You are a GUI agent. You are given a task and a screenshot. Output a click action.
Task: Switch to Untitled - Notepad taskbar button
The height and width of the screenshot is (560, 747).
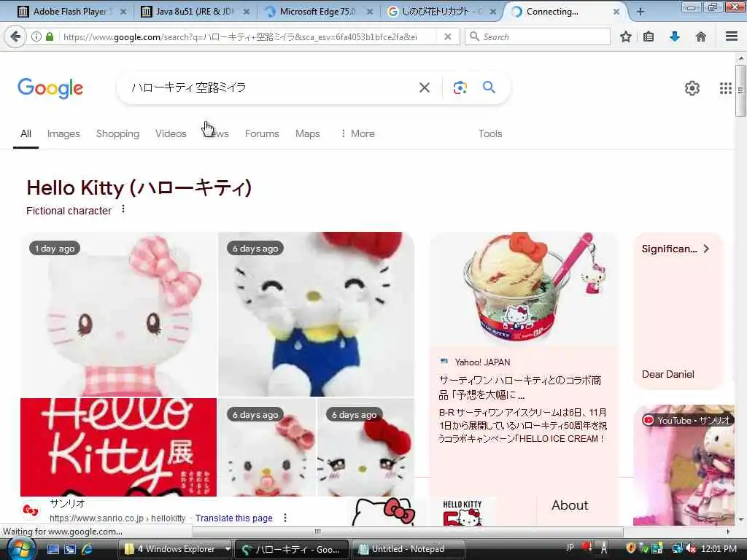[407, 549]
